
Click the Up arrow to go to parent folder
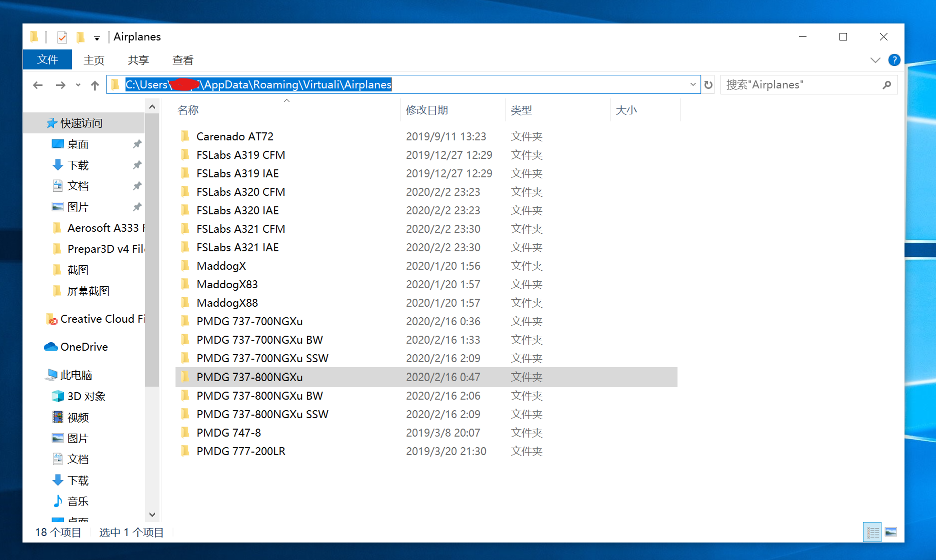click(94, 85)
